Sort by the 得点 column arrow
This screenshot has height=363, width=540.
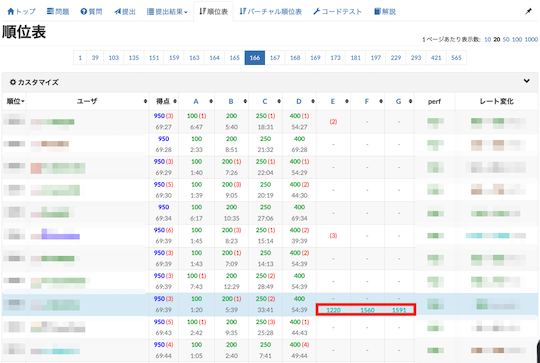click(175, 101)
